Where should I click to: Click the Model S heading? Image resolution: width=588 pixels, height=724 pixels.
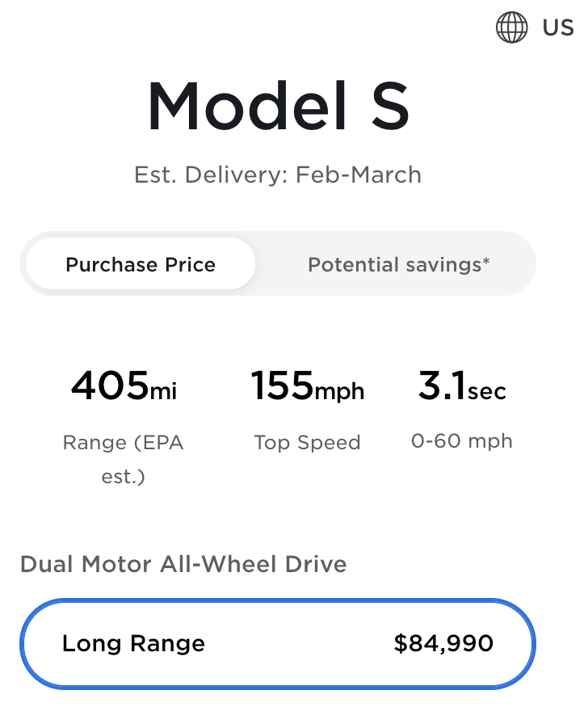click(x=278, y=108)
